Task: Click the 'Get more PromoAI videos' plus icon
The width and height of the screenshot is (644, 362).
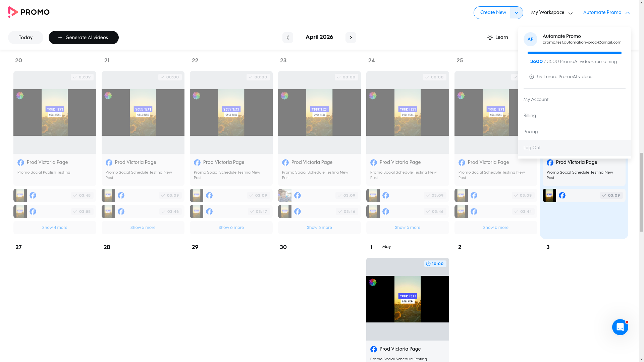Action: coord(532,76)
